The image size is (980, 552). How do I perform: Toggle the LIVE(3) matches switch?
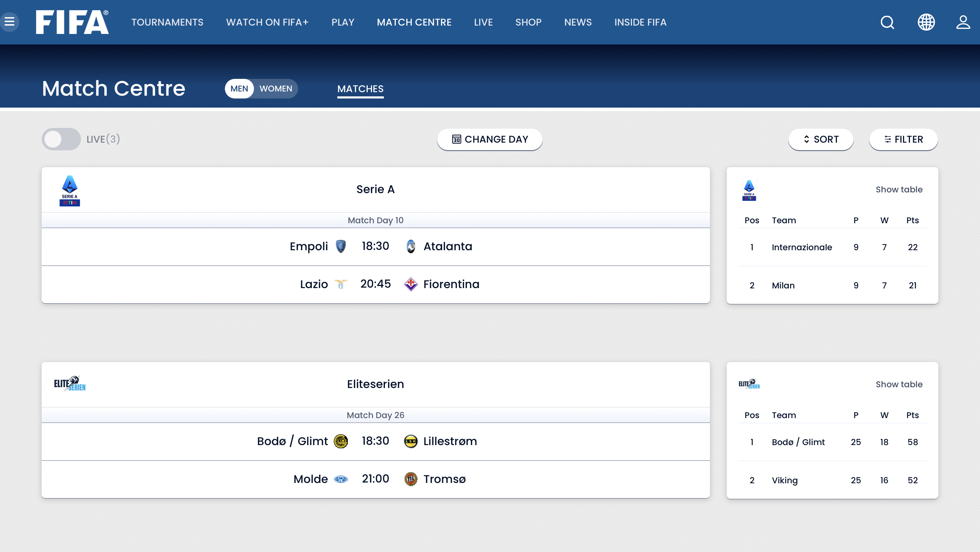point(61,139)
